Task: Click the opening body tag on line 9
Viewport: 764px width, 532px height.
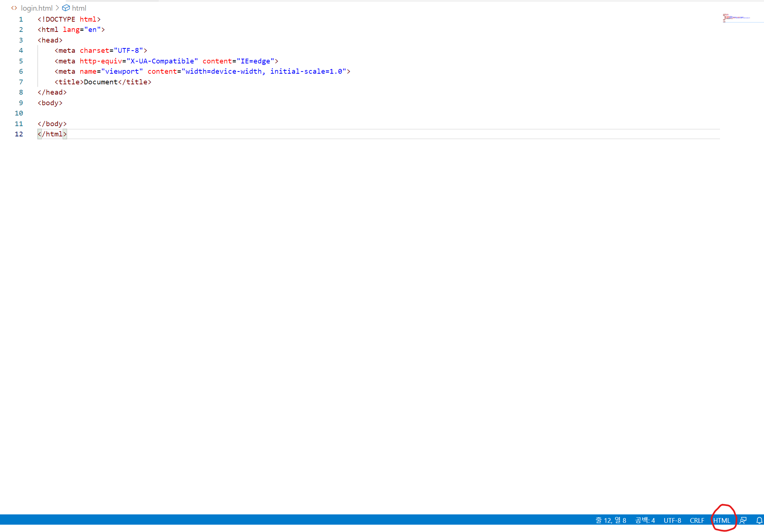Action: (50, 103)
